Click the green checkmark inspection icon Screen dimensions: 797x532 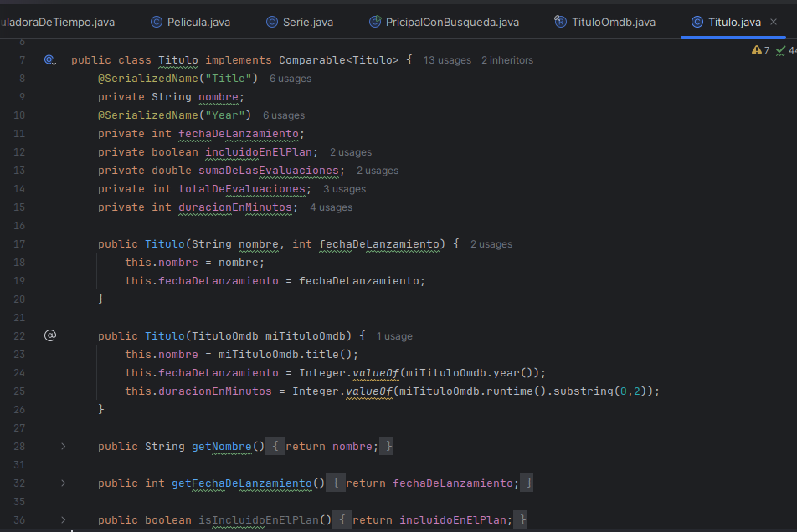pyautogui.click(x=781, y=50)
